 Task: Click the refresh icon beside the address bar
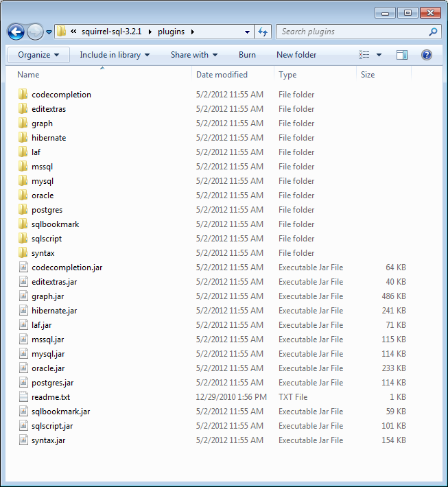point(263,32)
